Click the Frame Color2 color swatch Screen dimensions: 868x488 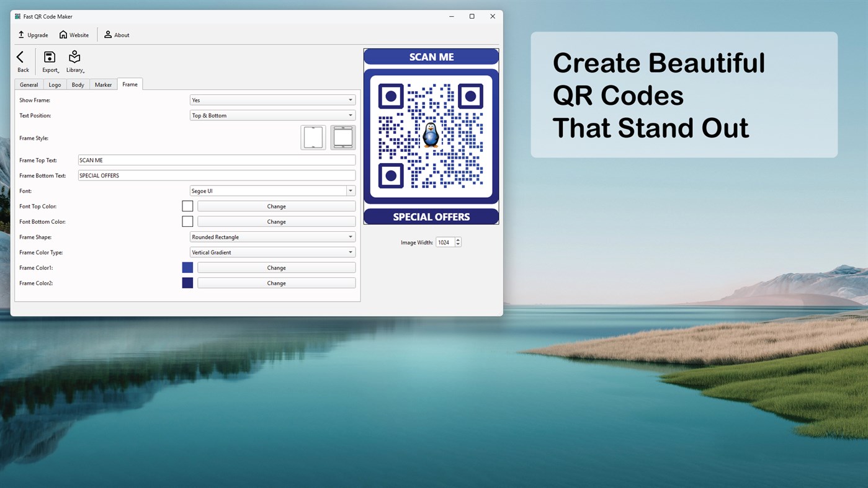tap(187, 283)
